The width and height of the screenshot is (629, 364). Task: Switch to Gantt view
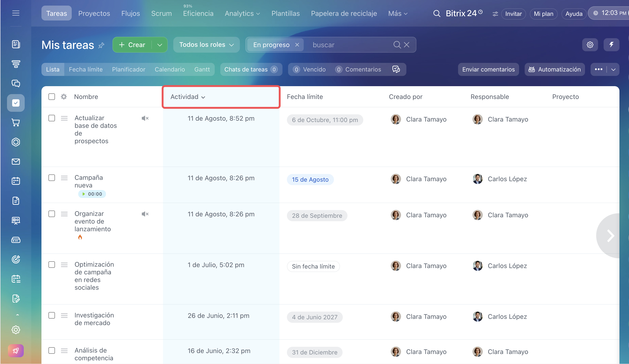click(x=202, y=69)
